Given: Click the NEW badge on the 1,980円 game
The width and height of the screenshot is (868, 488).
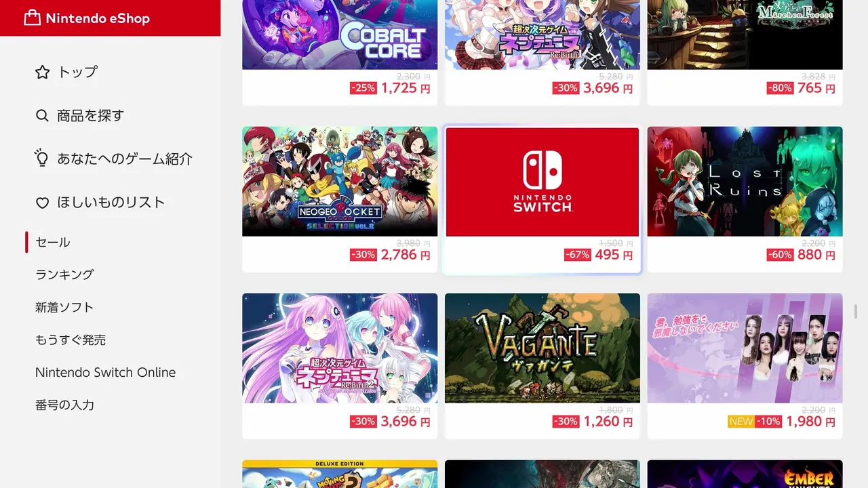Looking at the screenshot, I should 741,422.
